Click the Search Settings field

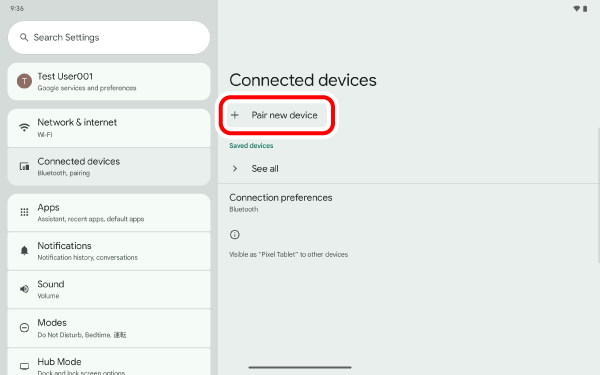point(109,38)
